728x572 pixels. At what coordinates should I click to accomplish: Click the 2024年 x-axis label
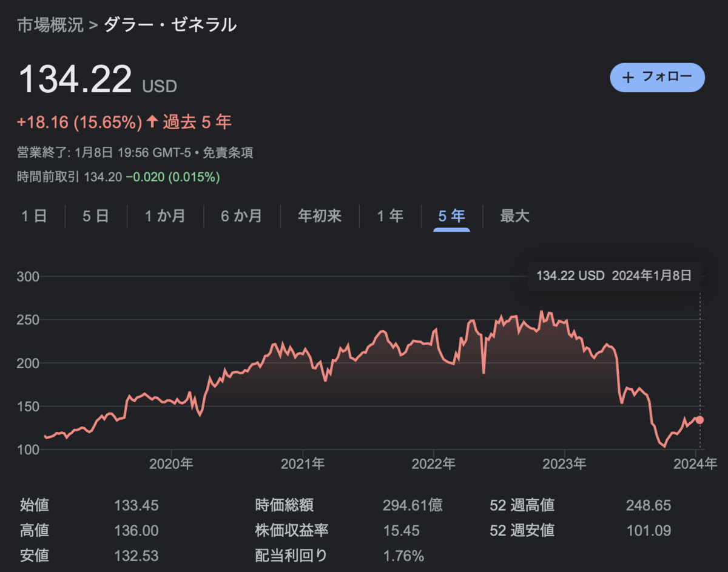[695, 464]
